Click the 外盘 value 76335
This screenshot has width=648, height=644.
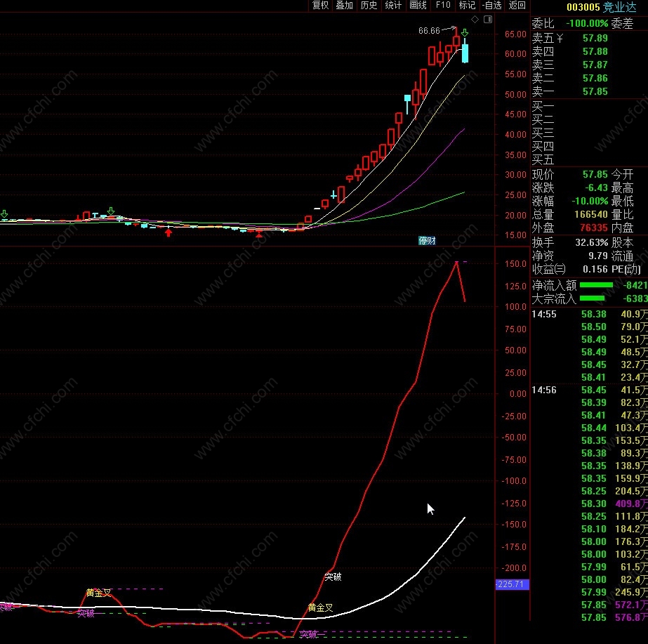(x=594, y=228)
